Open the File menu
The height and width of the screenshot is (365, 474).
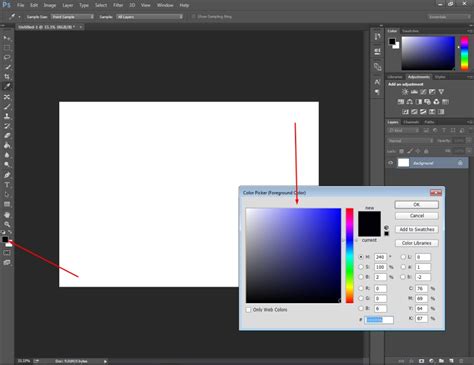click(21, 5)
